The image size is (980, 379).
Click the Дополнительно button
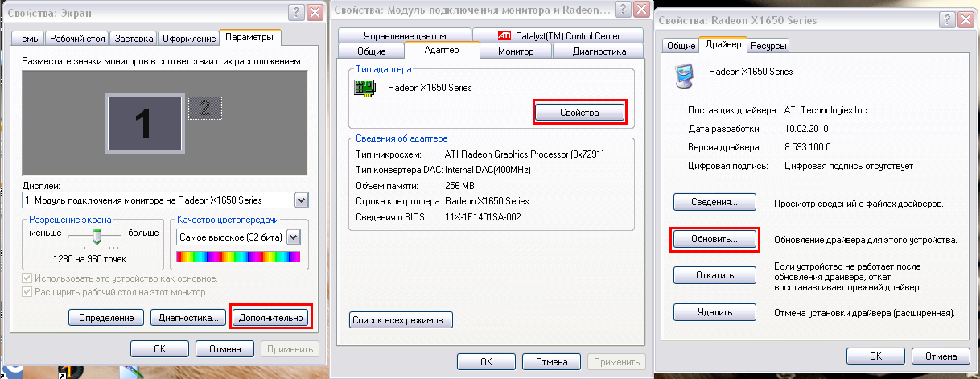pyautogui.click(x=270, y=317)
